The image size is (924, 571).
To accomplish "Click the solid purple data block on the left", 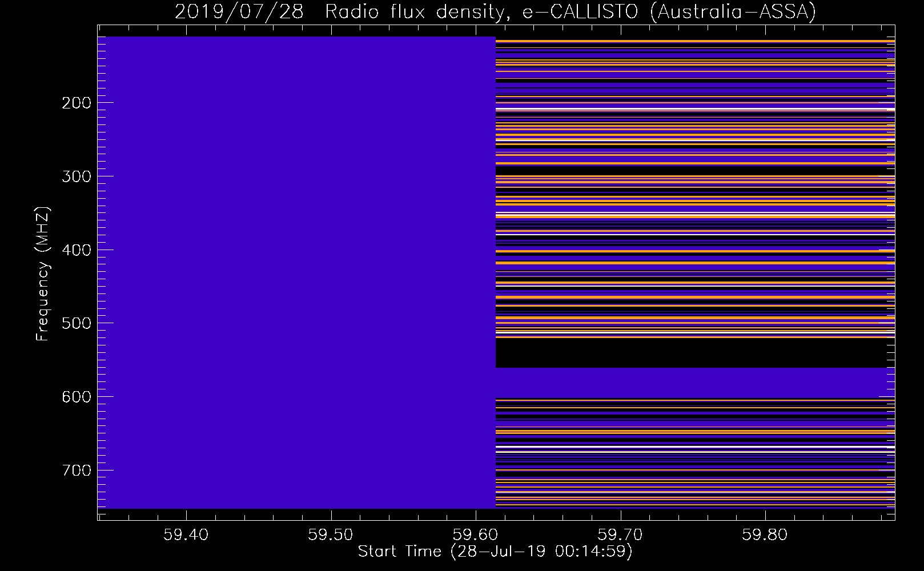I will click(x=297, y=272).
